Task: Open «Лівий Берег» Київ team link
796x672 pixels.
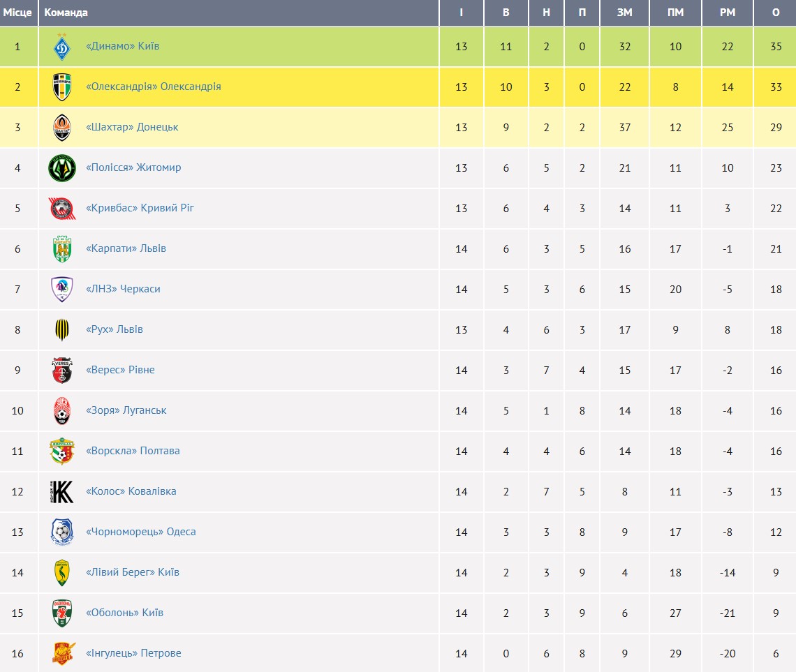Action: coord(132,572)
